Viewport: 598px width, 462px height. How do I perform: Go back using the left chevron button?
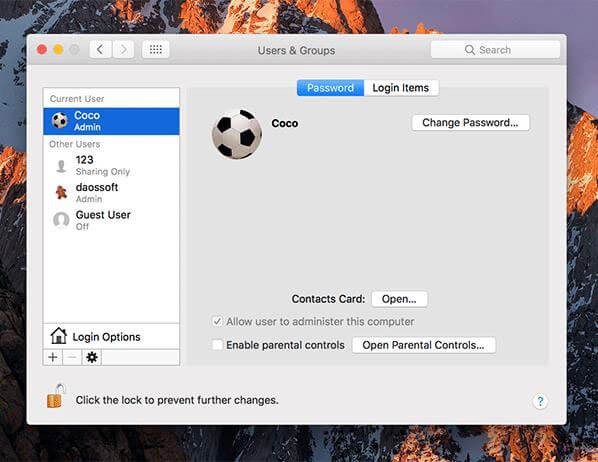coord(100,50)
